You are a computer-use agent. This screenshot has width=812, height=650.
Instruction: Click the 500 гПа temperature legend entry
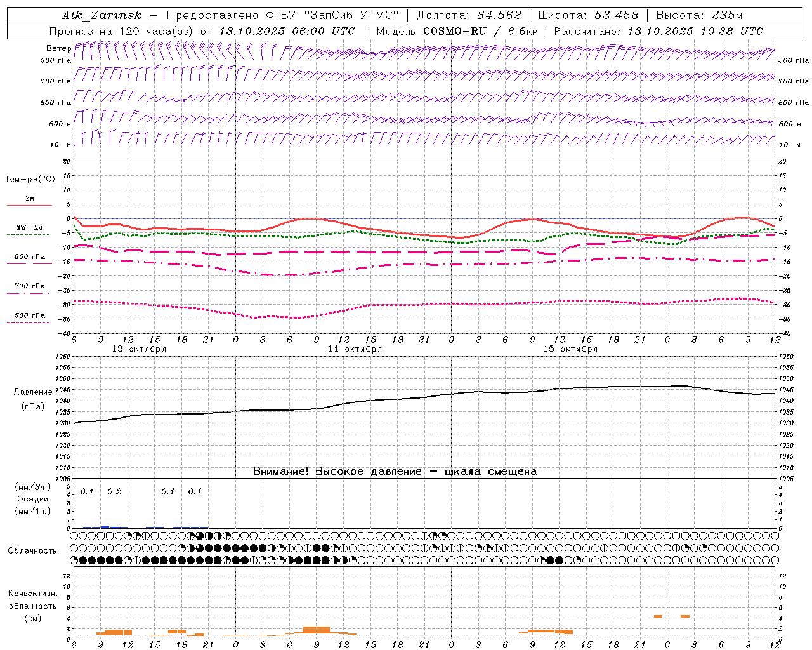(x=30, y=315)
